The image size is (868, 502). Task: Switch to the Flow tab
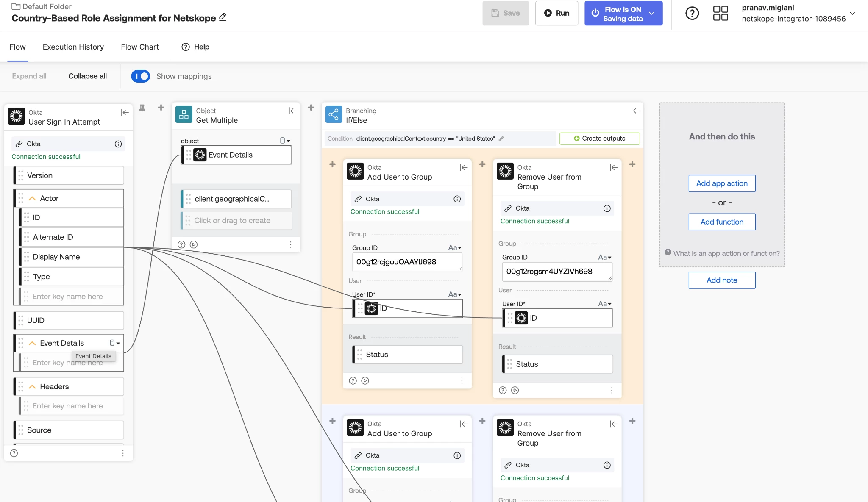pos(17,47)
